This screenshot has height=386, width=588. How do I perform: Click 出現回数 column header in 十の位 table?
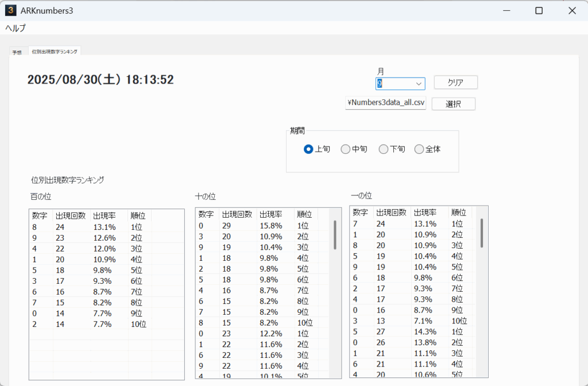click(237, 214)
